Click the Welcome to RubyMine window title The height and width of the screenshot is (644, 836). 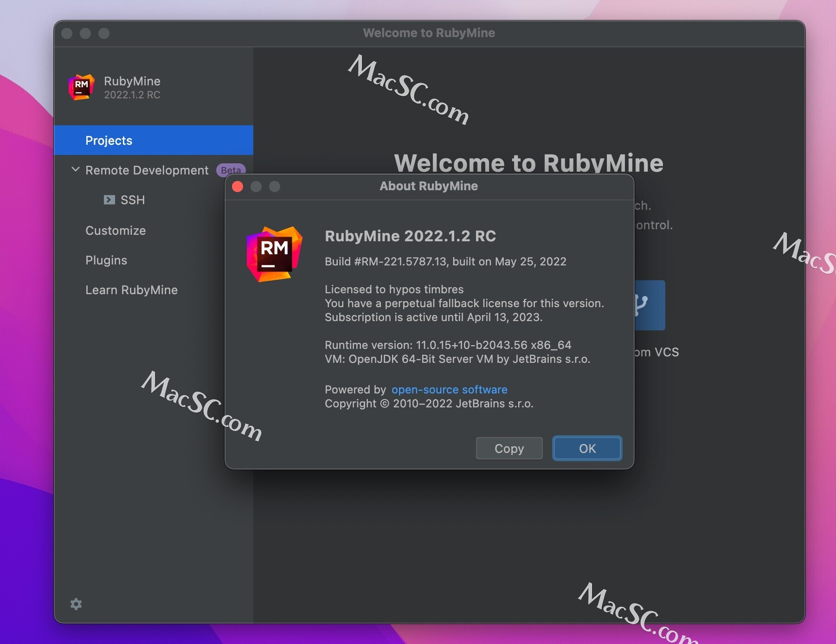429,33
